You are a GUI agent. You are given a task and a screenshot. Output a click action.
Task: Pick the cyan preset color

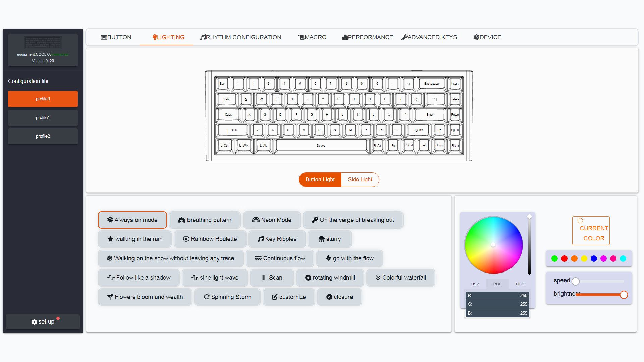pos(623,258)
